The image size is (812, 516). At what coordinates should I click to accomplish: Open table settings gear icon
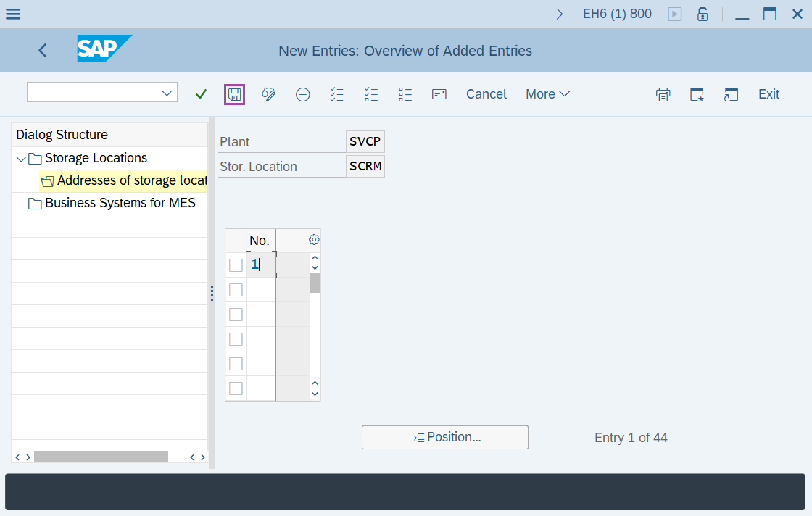pyautogui.click(x=314, y=240)
